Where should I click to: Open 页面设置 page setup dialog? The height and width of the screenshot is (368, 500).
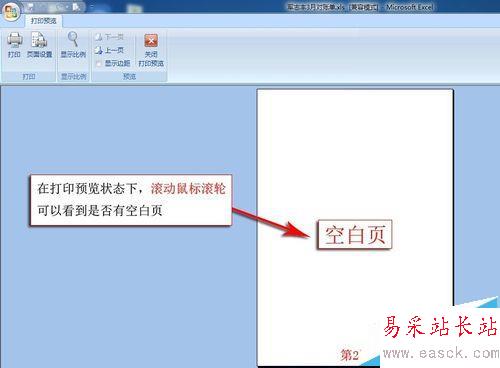point(39,45)
